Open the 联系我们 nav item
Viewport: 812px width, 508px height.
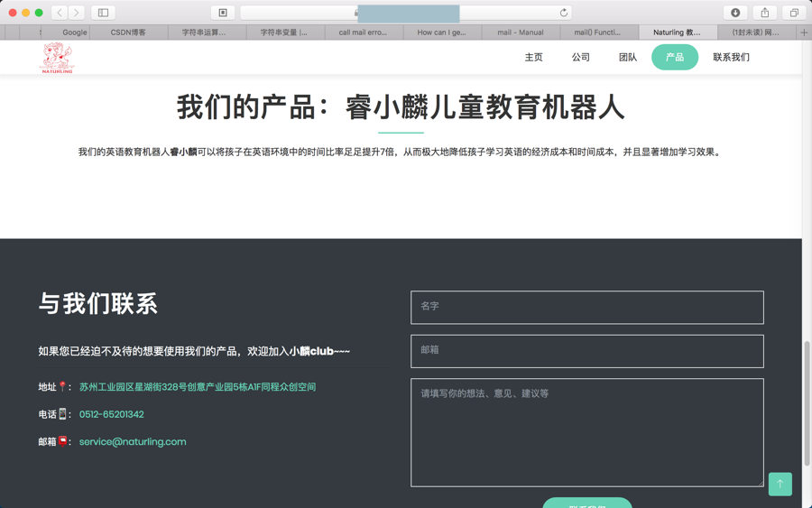point(731,57)
